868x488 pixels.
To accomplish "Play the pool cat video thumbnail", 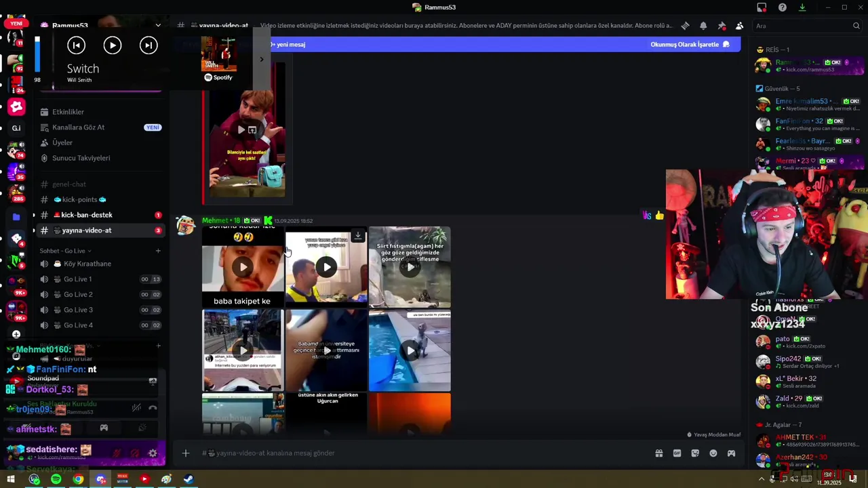I will click(x=410, y=350).
